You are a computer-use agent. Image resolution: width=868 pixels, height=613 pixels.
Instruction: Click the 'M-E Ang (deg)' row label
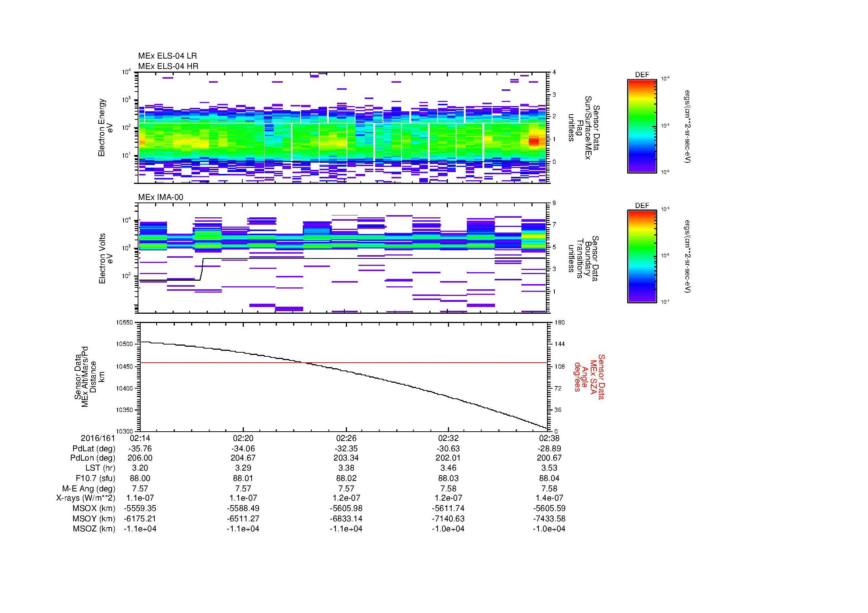tap(89, 488)
